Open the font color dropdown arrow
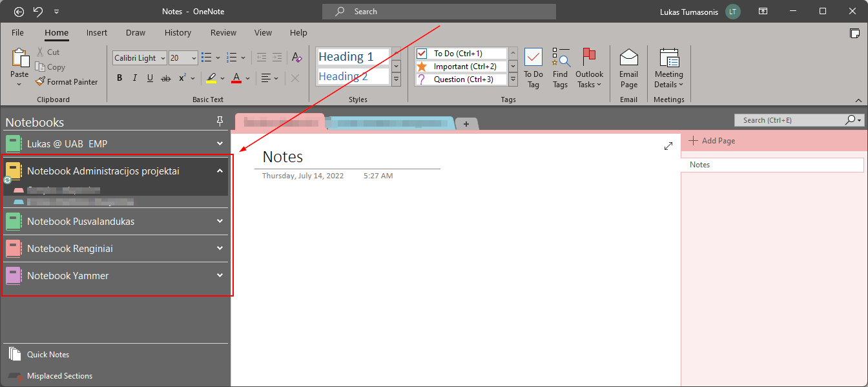868x387 pixels. (x=249, y=78)
